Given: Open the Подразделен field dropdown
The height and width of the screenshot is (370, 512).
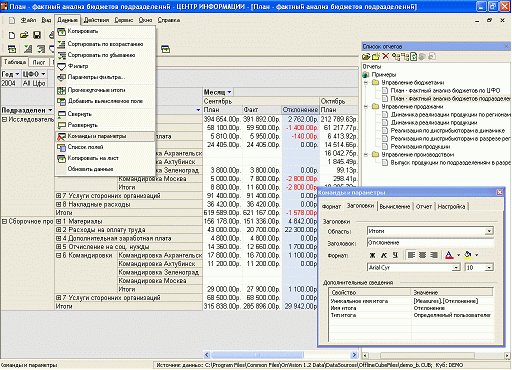Looking at the screenshot, I should 50,110.
